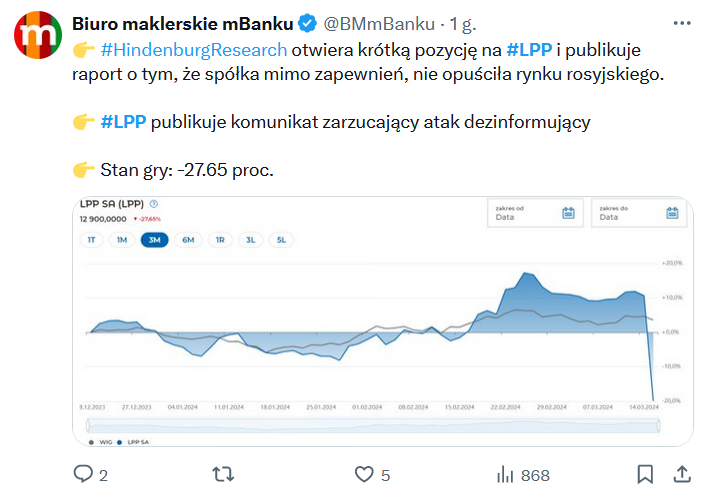The width and height of the screenshot is (708, 495).
Task: Open the 'zakres od' calendar date picker
Action: point(568,212)
